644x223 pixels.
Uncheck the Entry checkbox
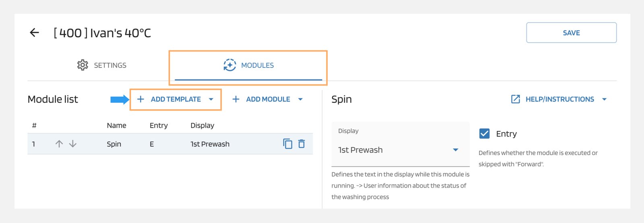point(485,134)
